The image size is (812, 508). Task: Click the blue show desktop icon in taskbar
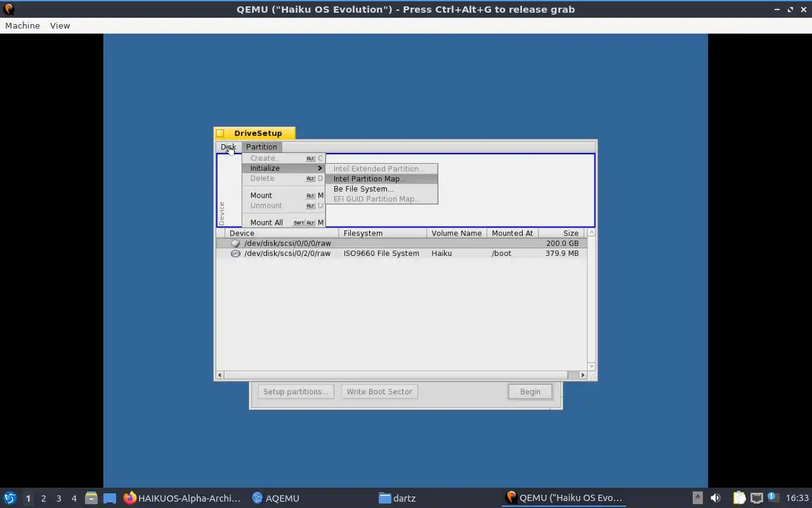pyautogui.click(x=110, y=498)
